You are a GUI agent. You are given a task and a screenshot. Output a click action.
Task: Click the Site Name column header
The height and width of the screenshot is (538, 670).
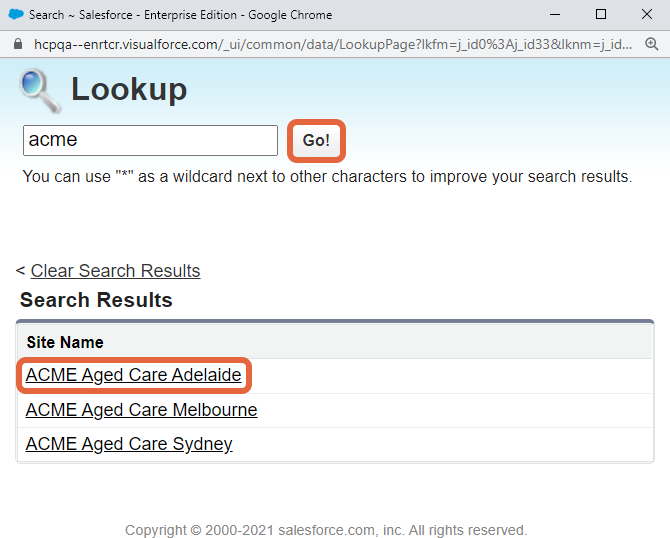(65, 342)
